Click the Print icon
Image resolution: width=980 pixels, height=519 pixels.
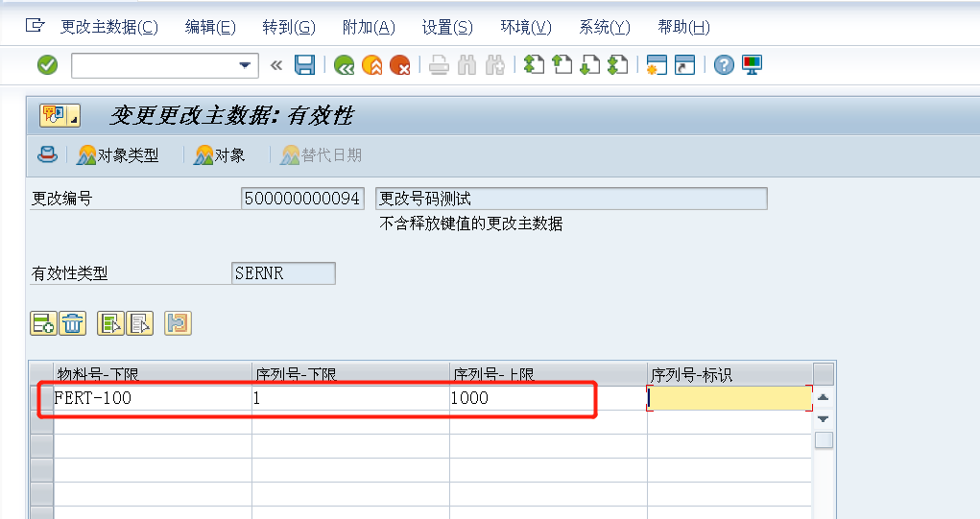click(439, 65)
